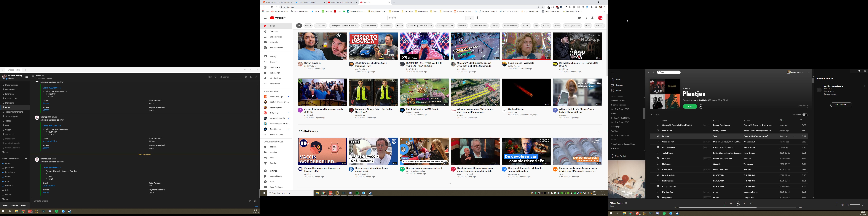This screenshot has height=216, width=868.
Task: Heart the now-playing track 7 Living Rooms
Action: point(626,203)
